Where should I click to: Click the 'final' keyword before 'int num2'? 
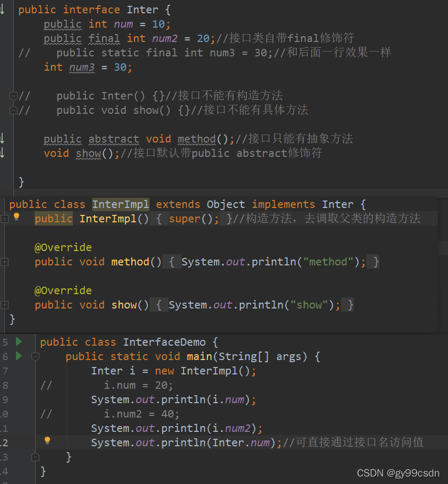pos(104,38)
